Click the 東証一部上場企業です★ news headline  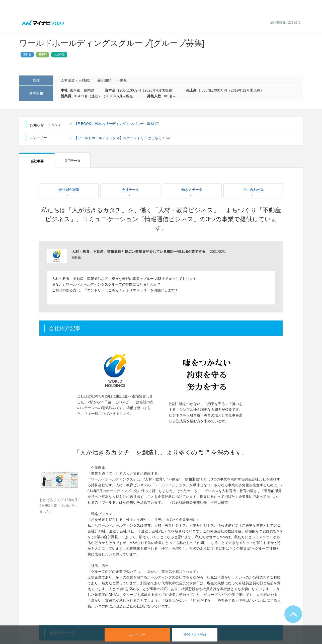139,252
